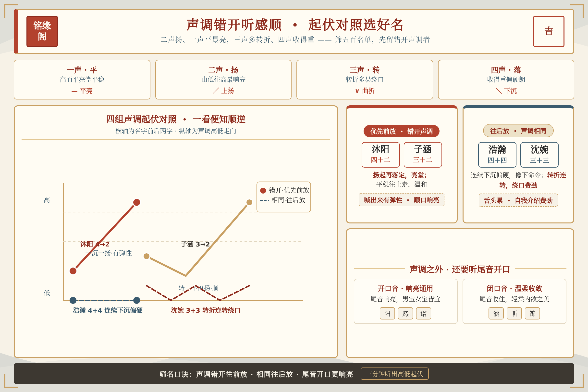
Task: Open the 浩瀚 四+四 name card
Action: (x=497, y=155)
